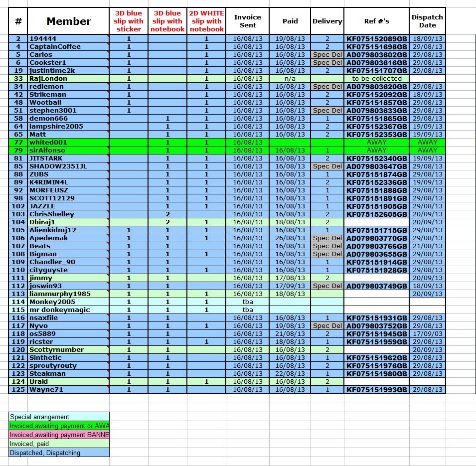
Task: Click member cell JITSTARK
Action: tap(68, 158)
